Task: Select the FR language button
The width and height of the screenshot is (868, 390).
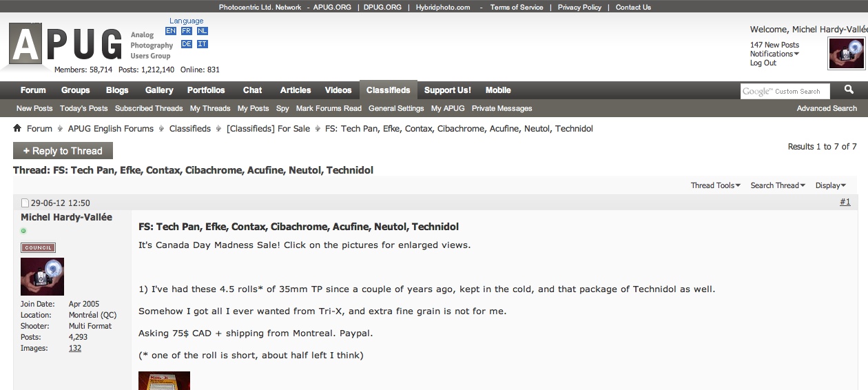Action: point(186,31)
